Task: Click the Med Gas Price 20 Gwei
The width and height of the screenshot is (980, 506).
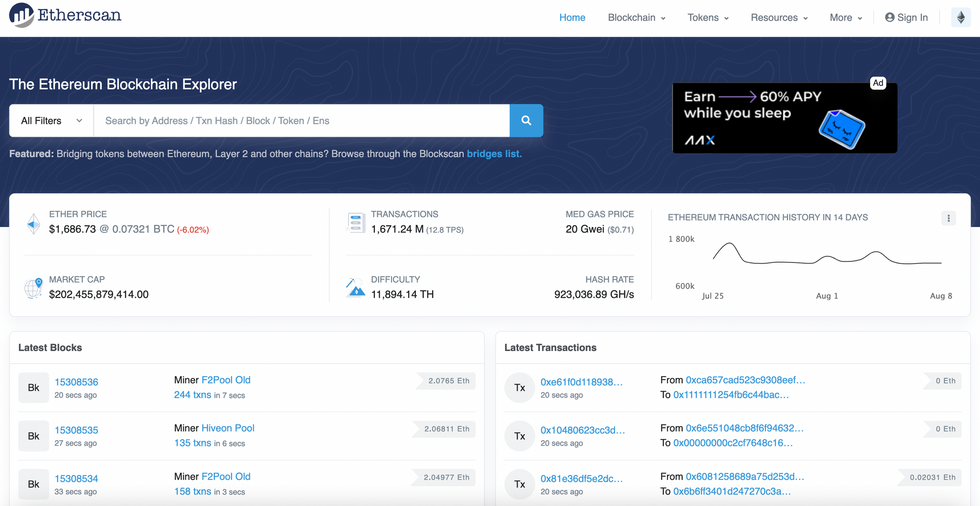Action: [x=585, y=229]
